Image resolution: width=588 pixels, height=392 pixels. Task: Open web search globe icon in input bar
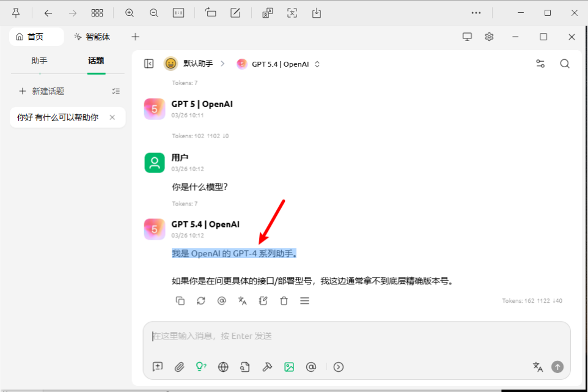(x=223, y=367)
